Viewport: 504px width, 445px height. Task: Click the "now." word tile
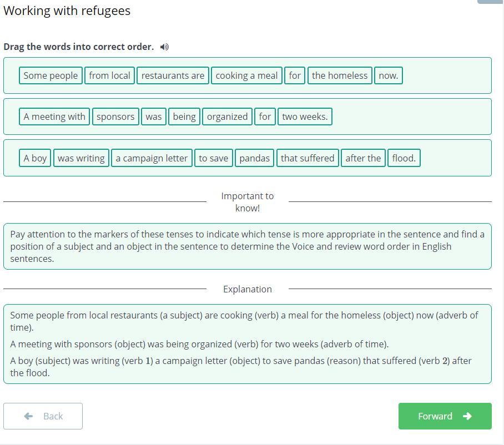pos(388,75)
